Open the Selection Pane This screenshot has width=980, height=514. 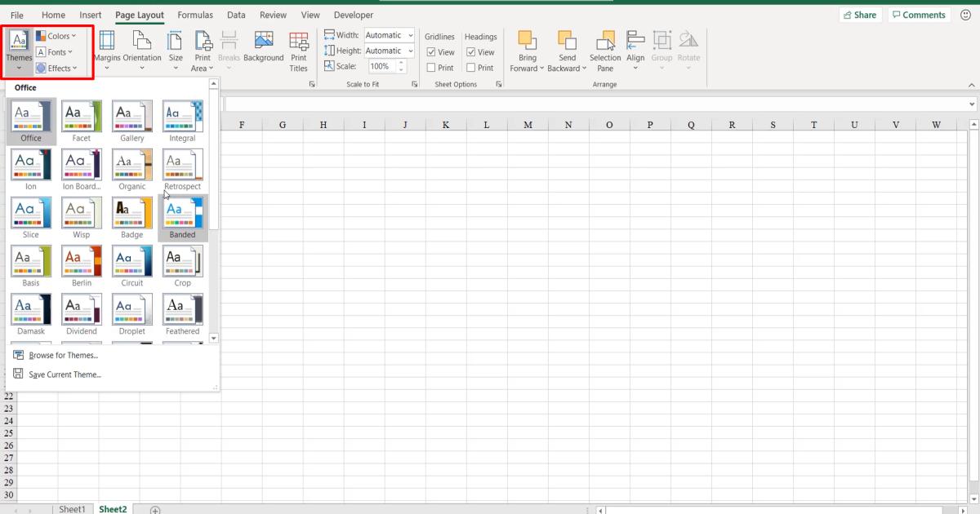coord(604,49)
